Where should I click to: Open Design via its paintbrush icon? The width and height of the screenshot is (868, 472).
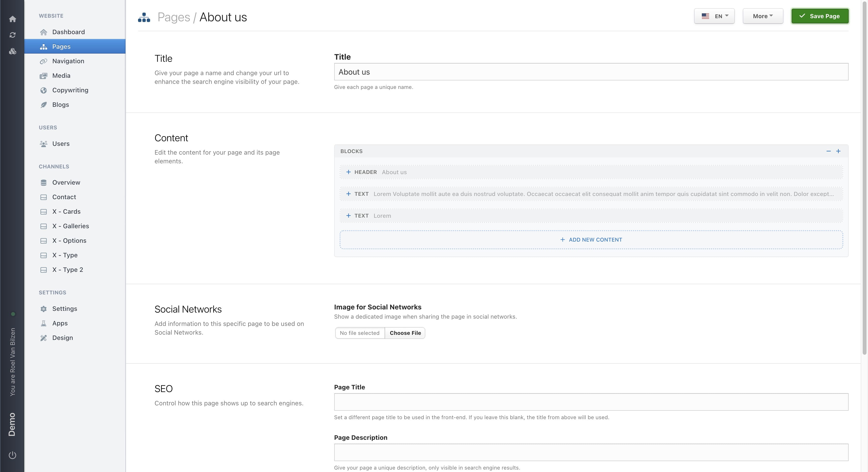[x=43, y=338]
